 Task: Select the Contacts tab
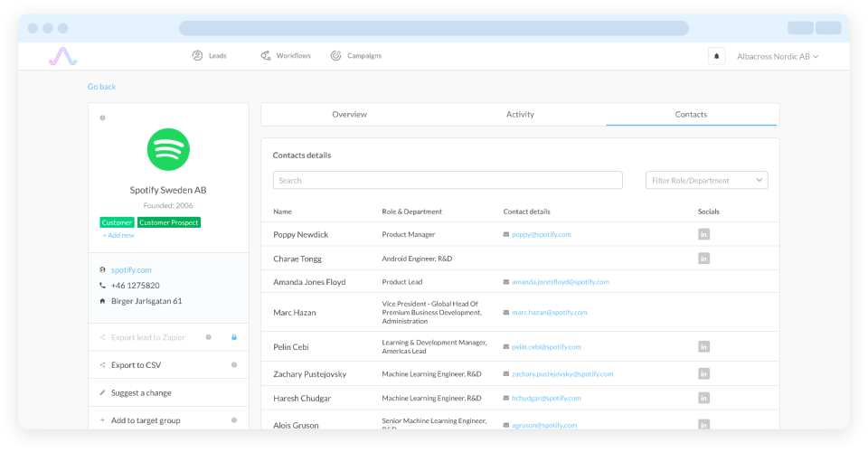[691, 114]
